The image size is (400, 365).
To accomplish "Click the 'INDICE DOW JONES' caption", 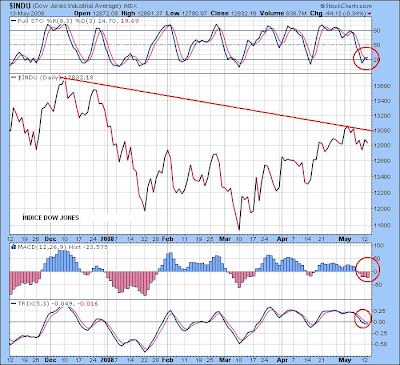I will (x=51, y=218).
